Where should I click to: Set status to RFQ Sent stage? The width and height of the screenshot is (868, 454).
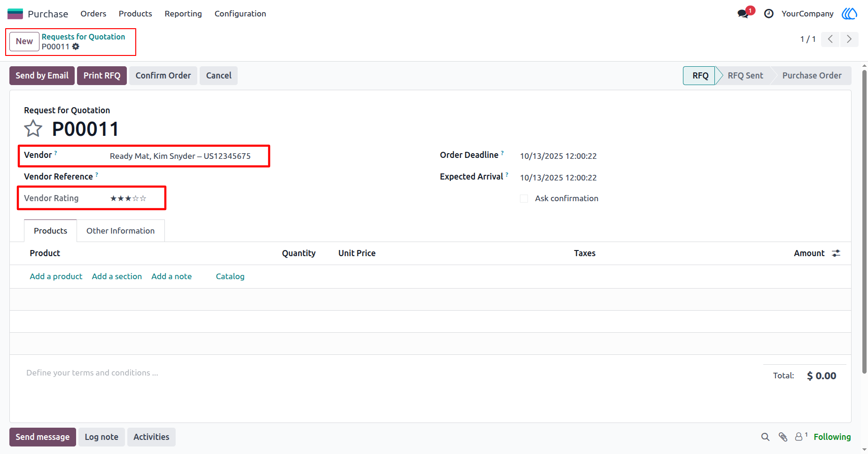click(x=745, y=76)
